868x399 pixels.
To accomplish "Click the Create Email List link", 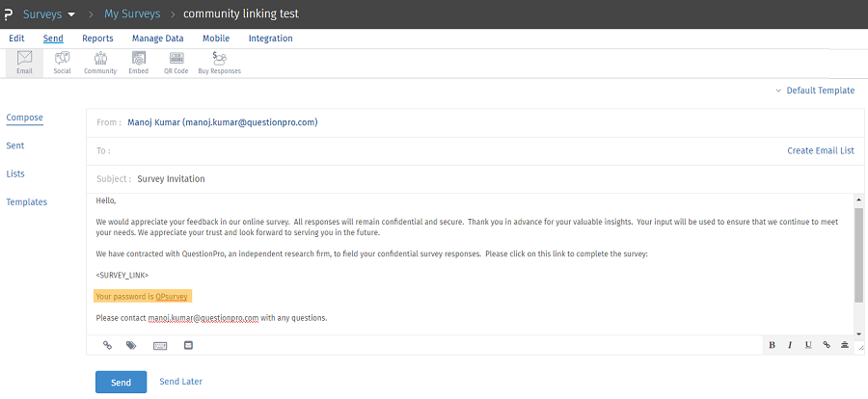I will coord(820,150).
